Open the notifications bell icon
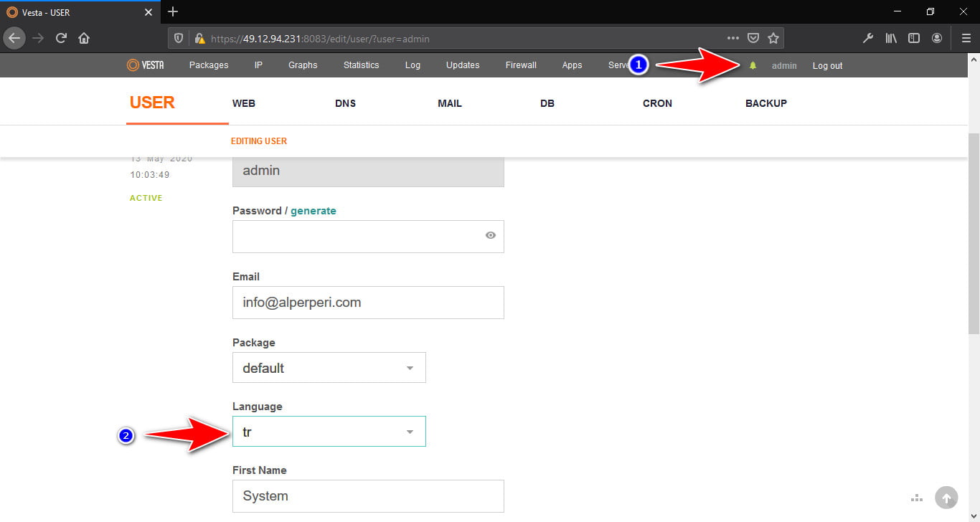Image resolution: width=980 pixels, height=522 pixels. [x=753, y=65]
